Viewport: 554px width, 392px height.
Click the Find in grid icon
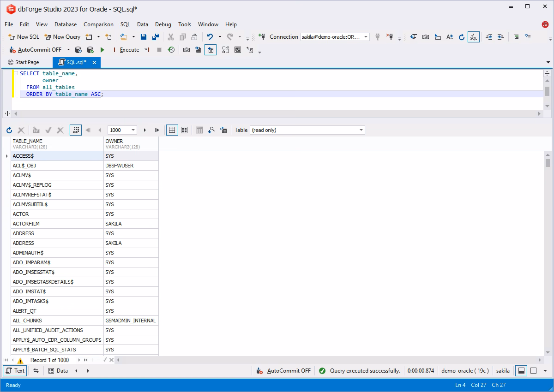tap(211, 131)
